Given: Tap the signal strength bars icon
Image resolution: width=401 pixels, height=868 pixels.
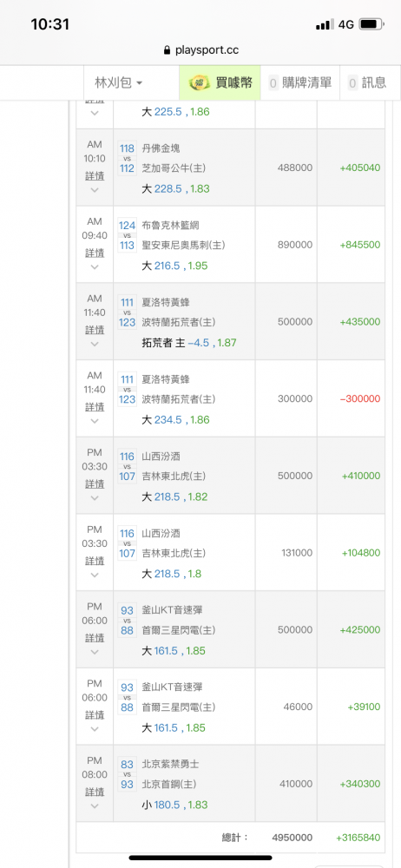Looking at the screenshot, I should [x=325, y=24].
